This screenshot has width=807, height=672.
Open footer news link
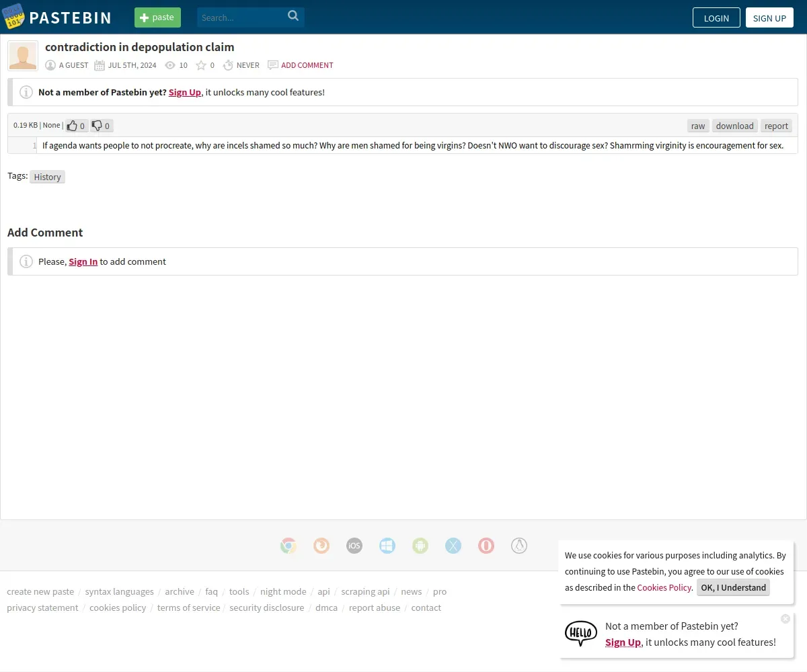pyautogui.click(x=412, y=591)
